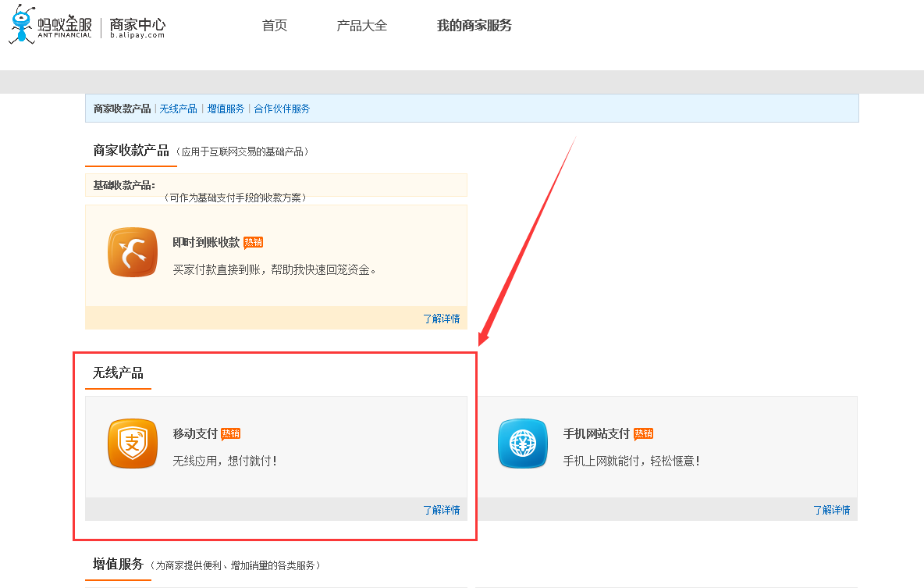Select 商家收款产品 in the category bar
Screen dimensions: 924x588
pyautogui.click(x=122, y=109)
